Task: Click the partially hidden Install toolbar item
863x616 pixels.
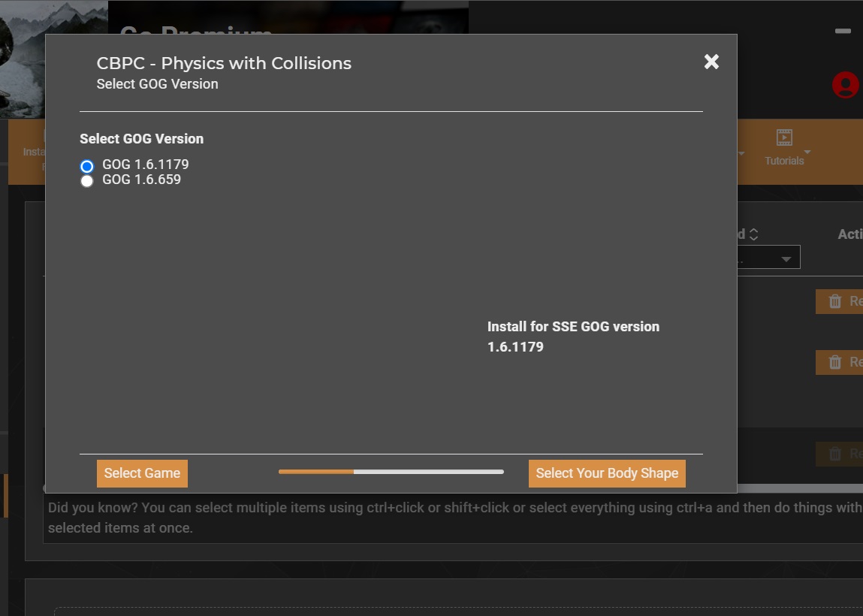Action: click(x=34, y=152)
